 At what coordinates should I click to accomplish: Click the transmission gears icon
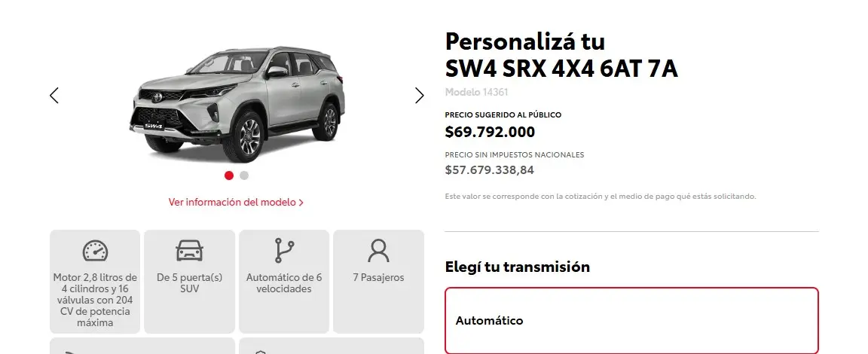(284, 251)
